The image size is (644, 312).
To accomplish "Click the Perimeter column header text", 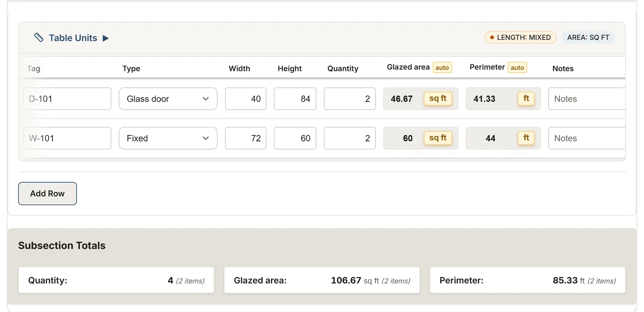I will click(487, 67).
